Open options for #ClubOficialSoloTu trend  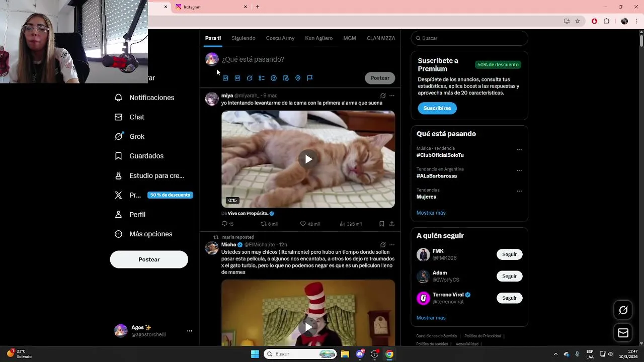point(519,149)
